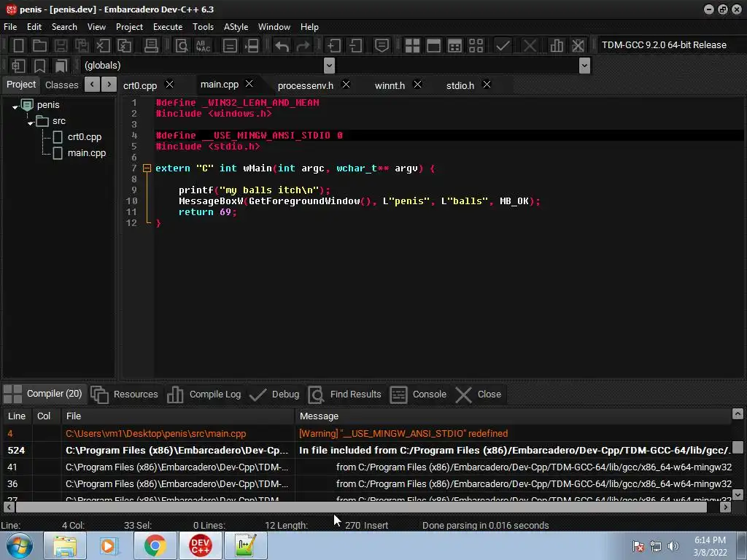Image resolution: width=747 pixels, height=560 pixels.
Task: Click the Stop Execution X icon
Action: click(x=530, y=46)
